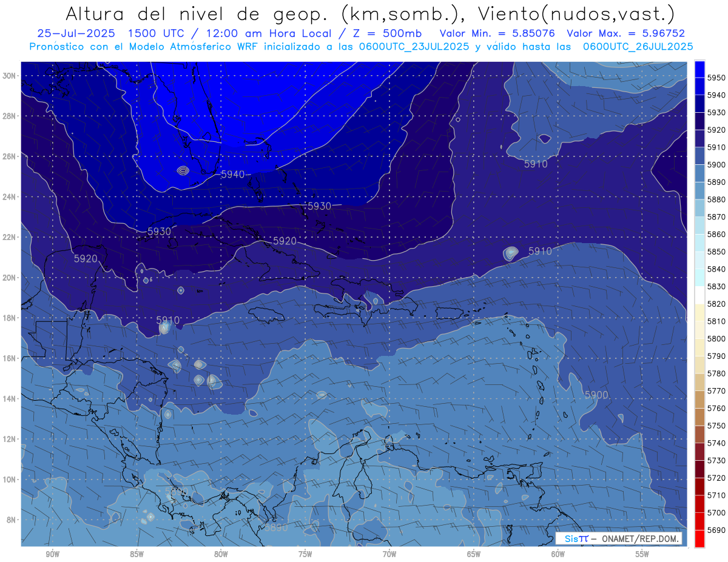
Task: Click the 5840 value on the colorbar
Action: (x=716, y=269)
